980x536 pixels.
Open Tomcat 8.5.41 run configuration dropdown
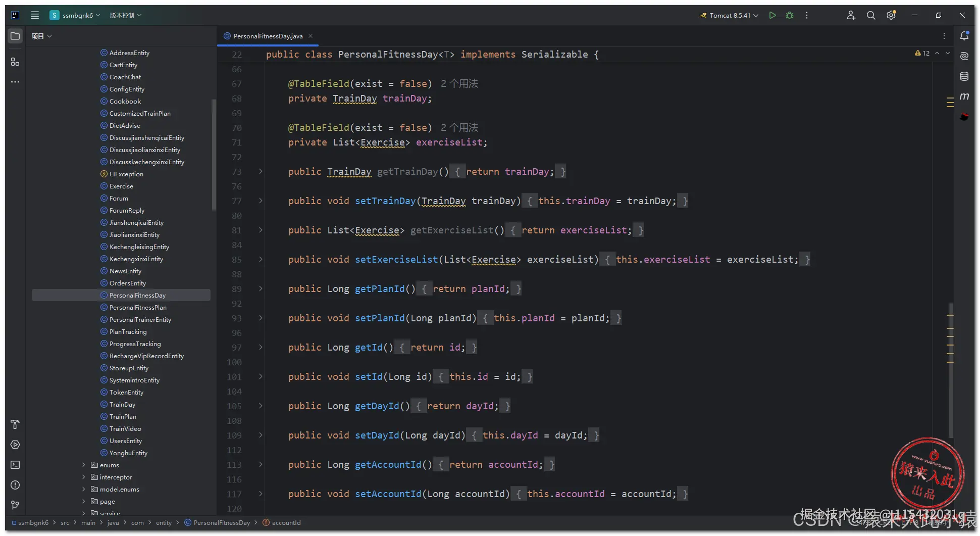click(729, 15)
